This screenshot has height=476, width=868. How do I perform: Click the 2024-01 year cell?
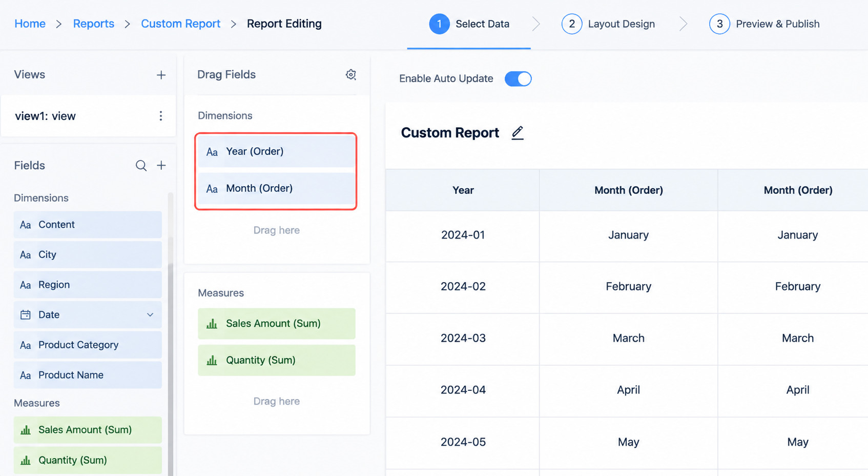[463, 235]
